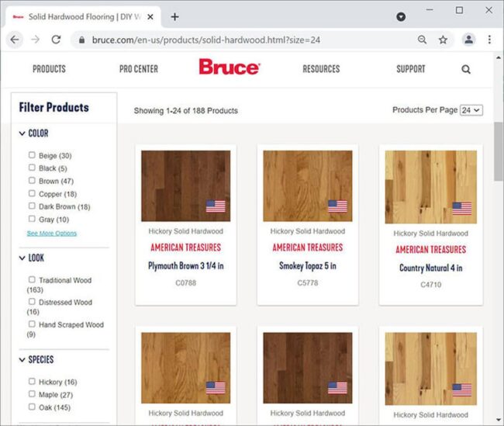Click the second-row left hickory swatch
This screenshot has width=504, height=426.
pyautogui.click(x=186, y=368)
